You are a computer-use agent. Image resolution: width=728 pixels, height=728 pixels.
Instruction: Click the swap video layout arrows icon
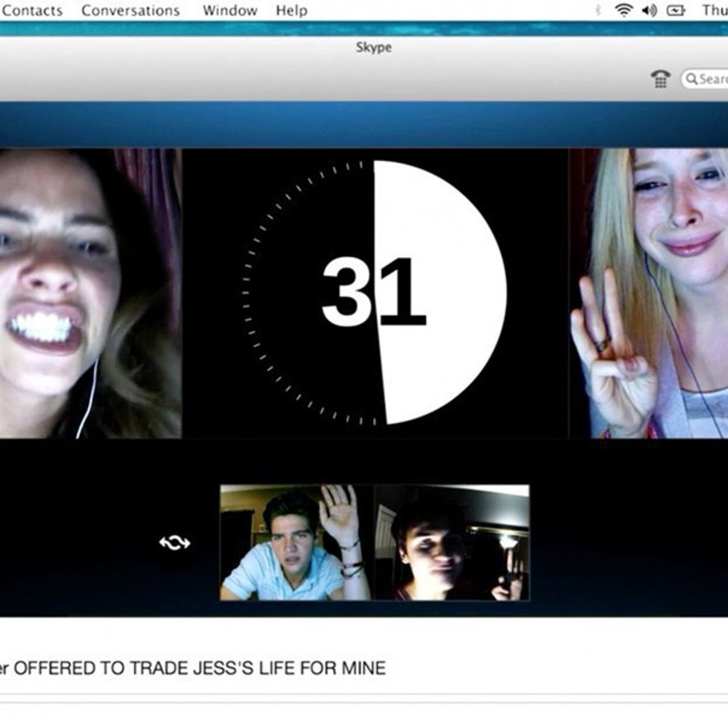point(175,542)
